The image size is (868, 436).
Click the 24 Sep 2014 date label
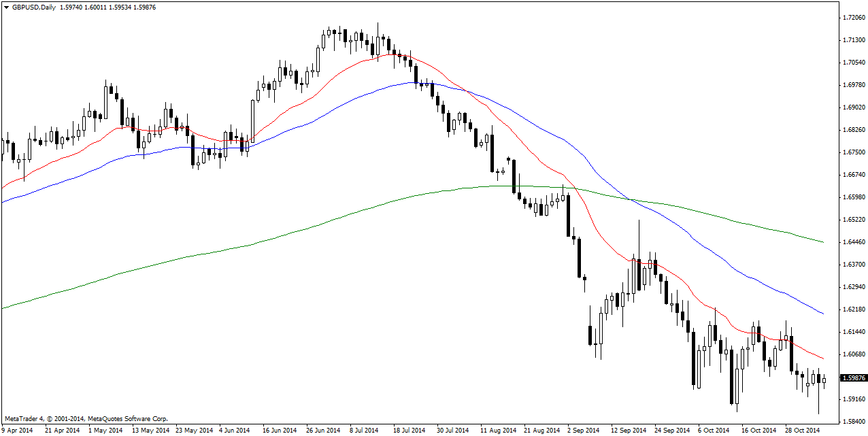point(672,430)
